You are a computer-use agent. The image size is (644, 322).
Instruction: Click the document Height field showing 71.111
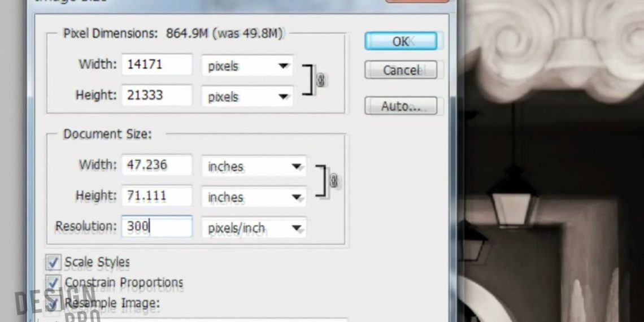coord(156,196)
